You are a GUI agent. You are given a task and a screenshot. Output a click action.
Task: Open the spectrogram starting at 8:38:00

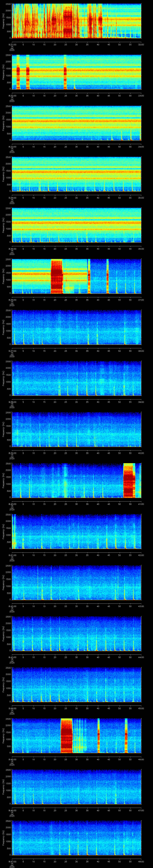[76, 378]
